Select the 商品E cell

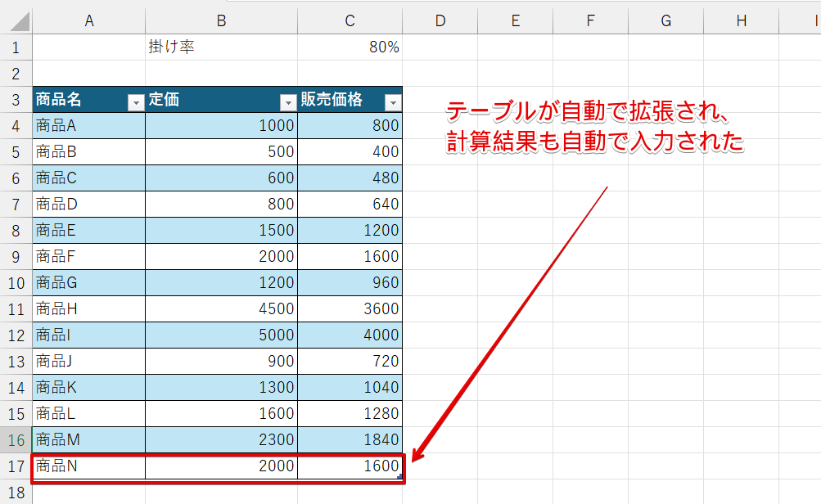pos(89,230)
